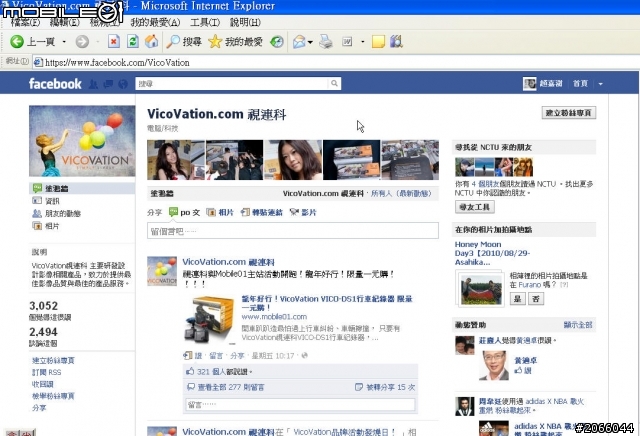Screen dimensions: 640x436
Task: Click the 檢舉粉絲專頁 link
Action: click(53, 396)
